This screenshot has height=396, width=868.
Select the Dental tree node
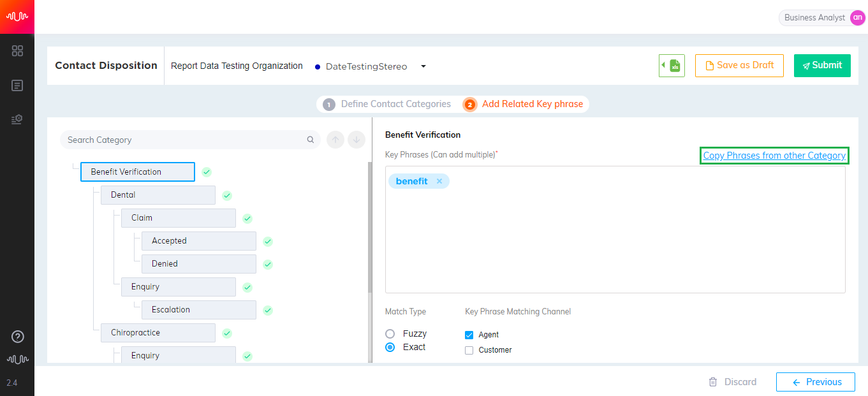[158, 195]
